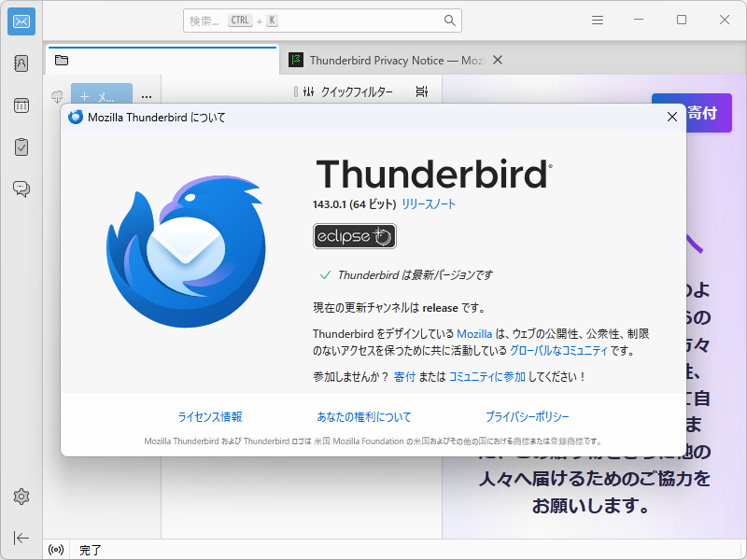The image size is (747, 560).
Task: Select the Mail space icon
Action: pyautogui.click(x=21, y=21)
